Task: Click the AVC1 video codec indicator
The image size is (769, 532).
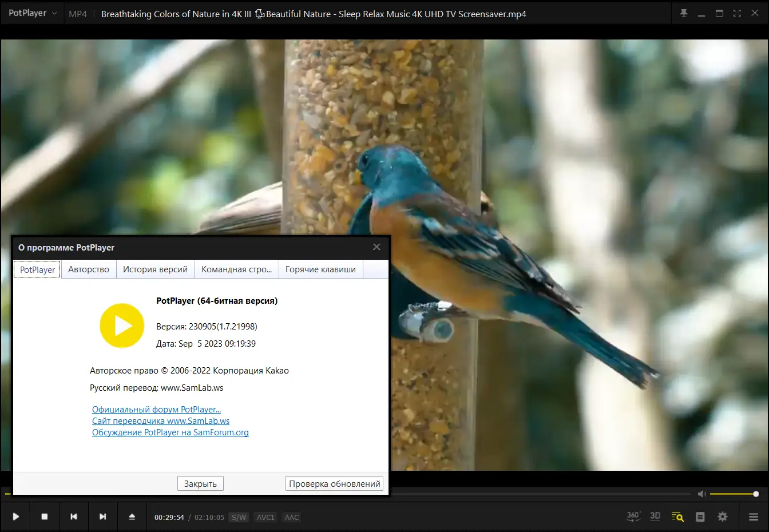Action: coord(265,517)
